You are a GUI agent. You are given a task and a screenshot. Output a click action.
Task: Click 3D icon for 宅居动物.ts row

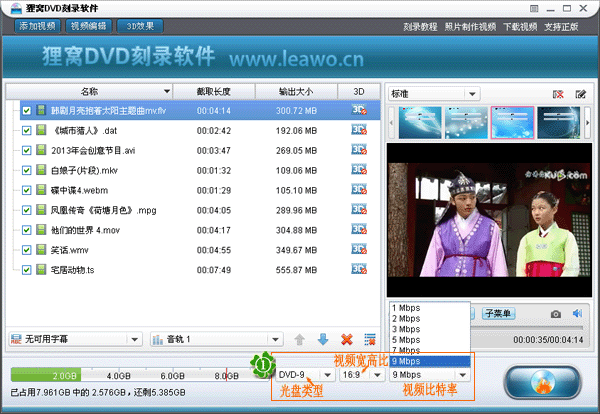pyautogui.click(x=359, y=269)
